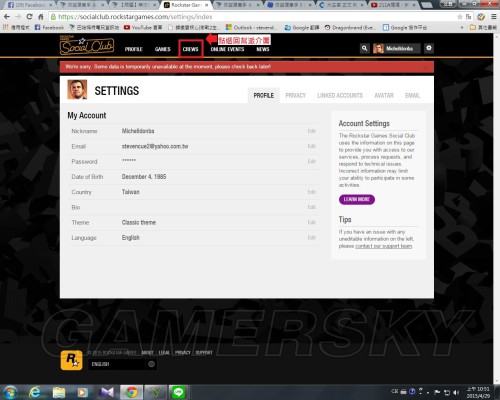Open PRIVACY link in the footer
Viewport: 500px width, 400px height.
(183, 353)
